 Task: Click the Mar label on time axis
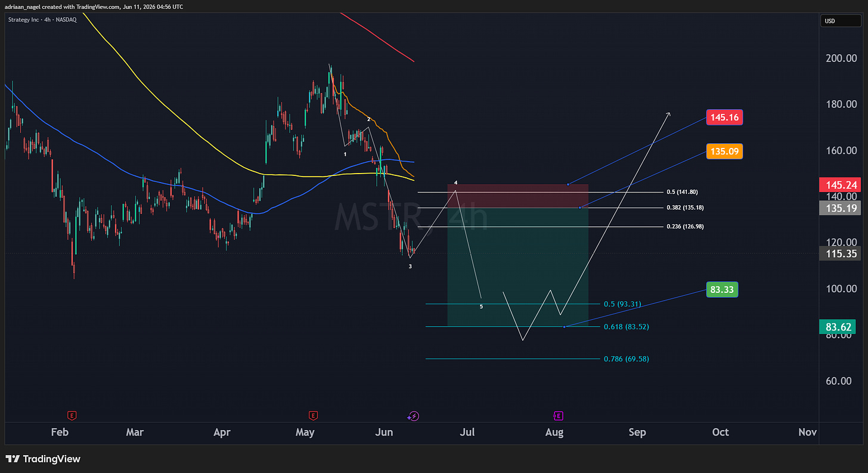click(x=135, y=432)
